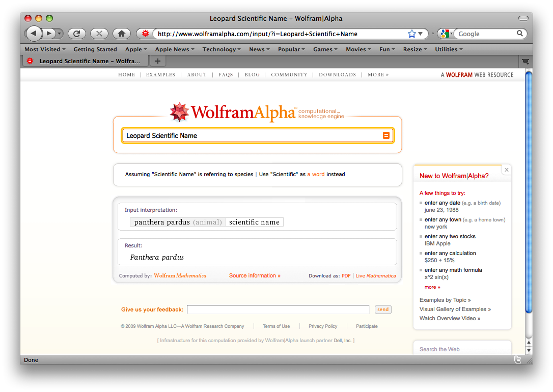Click the blue vertical scrollbar thumb
Image resolution: width=553 pixels, height=392 pixels.
[x=529, y=192]
